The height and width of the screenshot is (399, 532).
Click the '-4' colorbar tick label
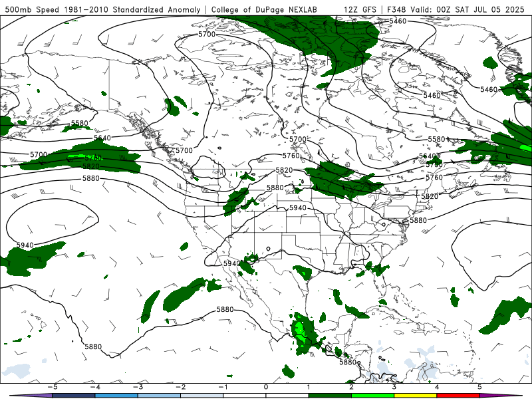[95, 387]
